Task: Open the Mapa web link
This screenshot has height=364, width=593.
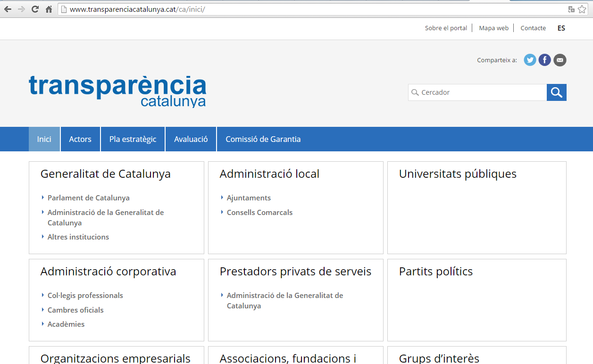Action: point(493,28)
